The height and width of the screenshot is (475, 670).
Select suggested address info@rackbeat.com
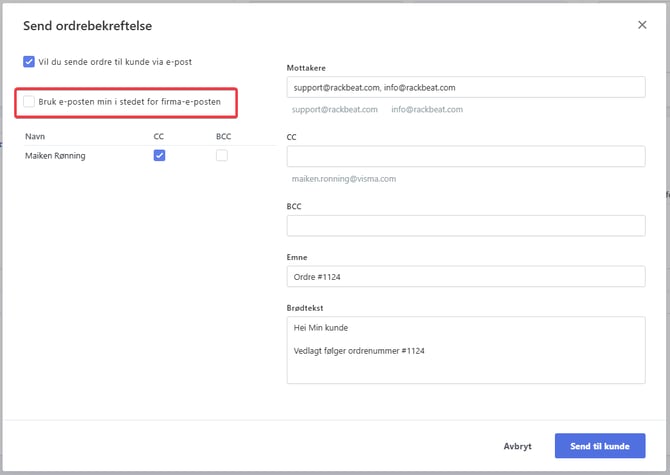(x=427, y=109)
